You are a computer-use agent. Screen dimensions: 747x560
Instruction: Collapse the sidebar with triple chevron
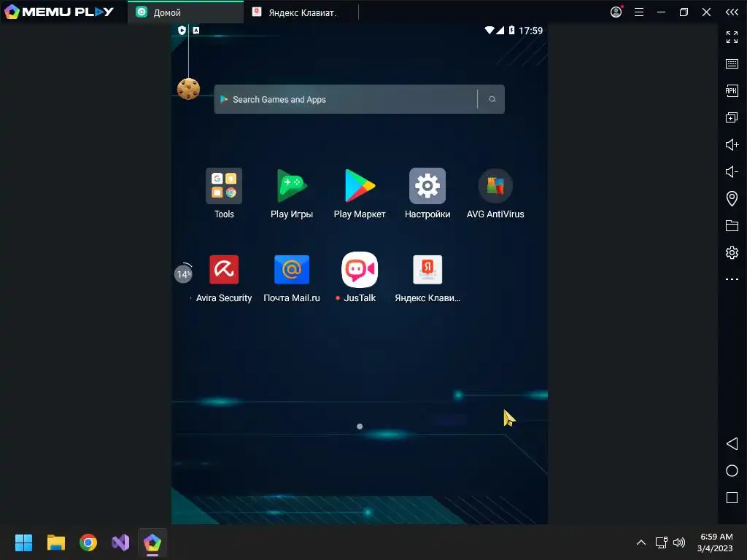point(732,12)
